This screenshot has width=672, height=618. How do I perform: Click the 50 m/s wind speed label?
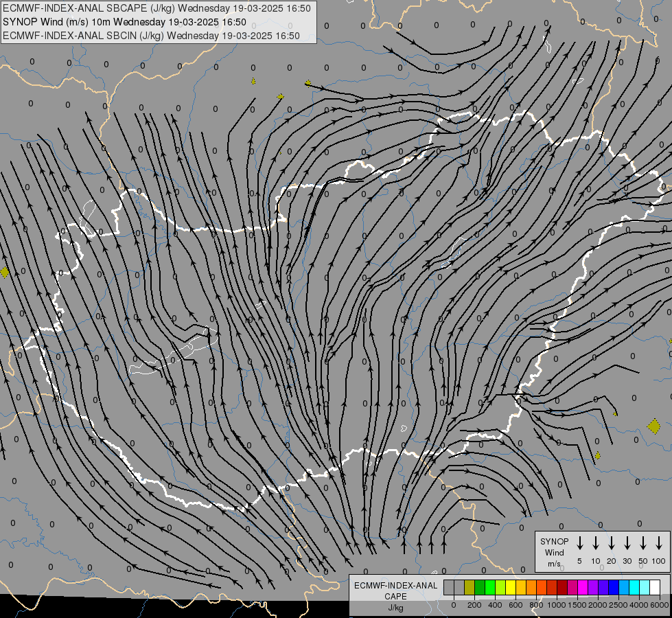643,561
